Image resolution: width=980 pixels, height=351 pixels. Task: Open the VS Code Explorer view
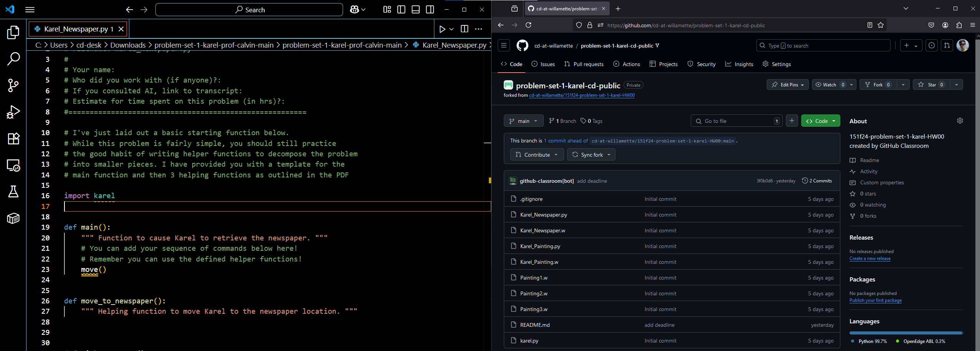pyautogui.click(x=13, y=33)
